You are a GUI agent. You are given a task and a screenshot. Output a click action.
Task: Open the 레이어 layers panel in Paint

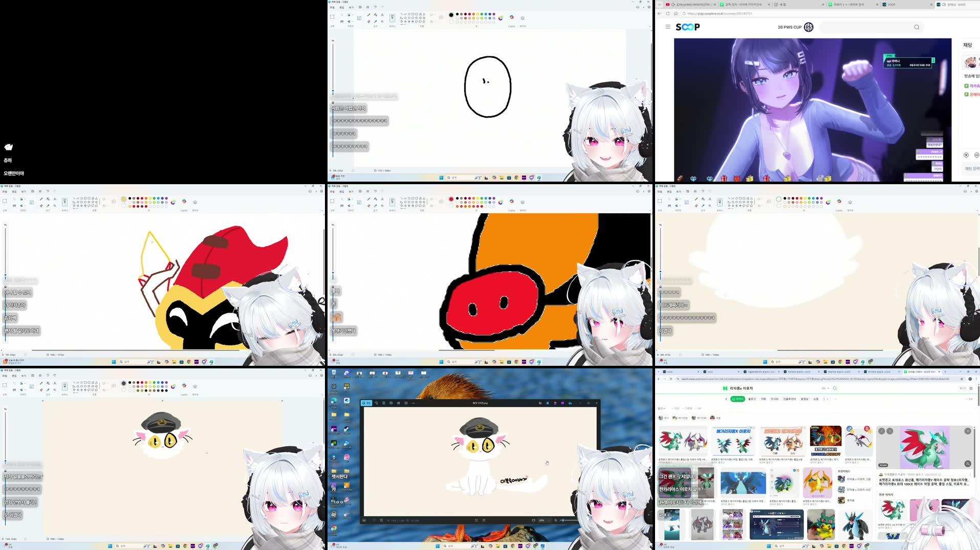coord(522,17)
